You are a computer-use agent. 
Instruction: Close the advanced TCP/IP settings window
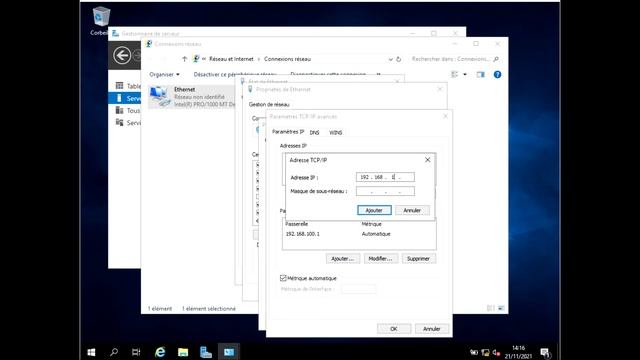(x=445, y=117)
